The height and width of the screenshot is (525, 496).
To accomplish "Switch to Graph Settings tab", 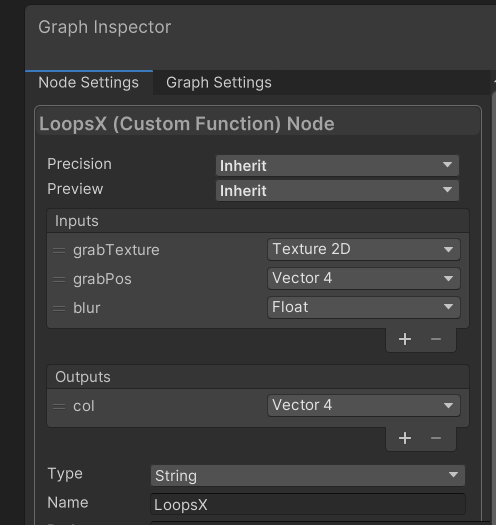I will pos(219,82).
